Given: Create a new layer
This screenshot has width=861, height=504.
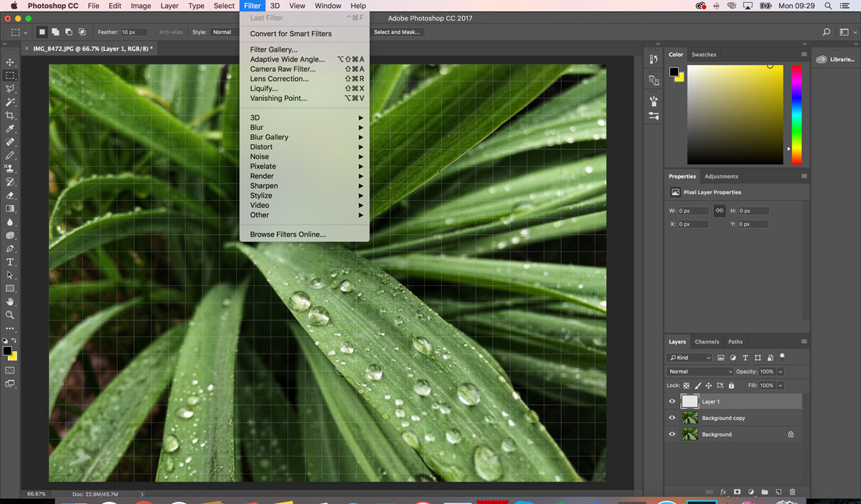Looking at the screenshot, I should click(778, 492).
